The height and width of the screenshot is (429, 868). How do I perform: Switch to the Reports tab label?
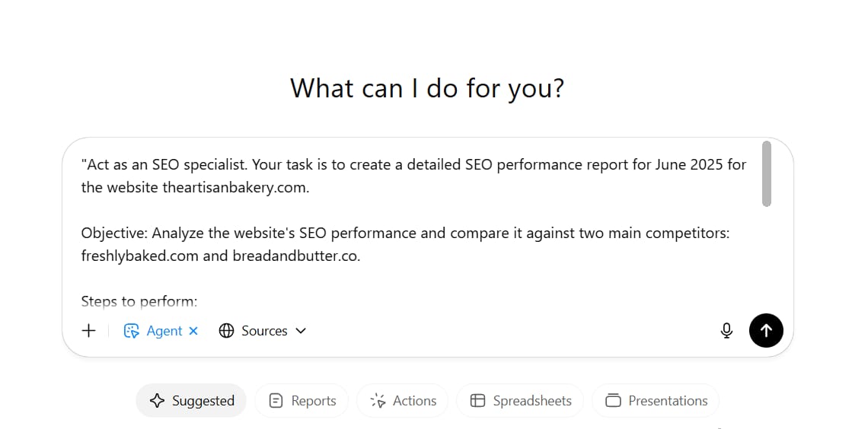tap(314, 401)
